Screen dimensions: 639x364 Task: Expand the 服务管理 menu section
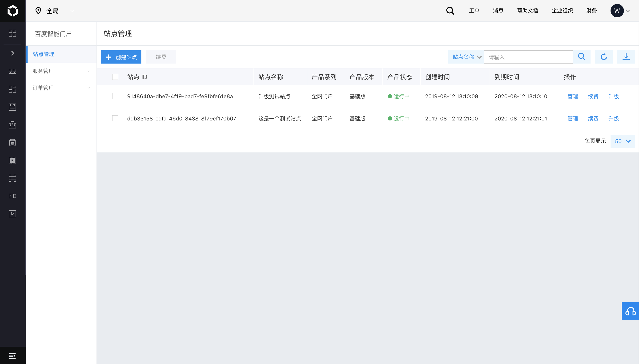(x=61, y=71)
